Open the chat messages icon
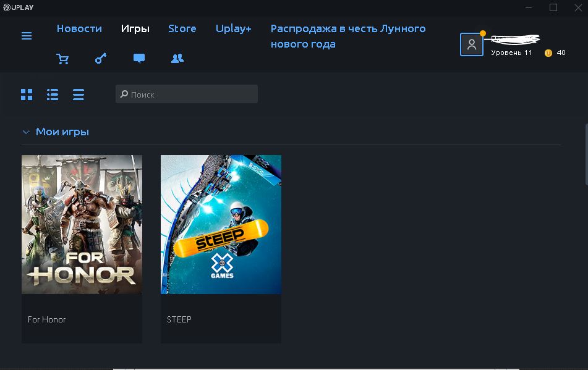588x370 pixels. tap(139, 58)
